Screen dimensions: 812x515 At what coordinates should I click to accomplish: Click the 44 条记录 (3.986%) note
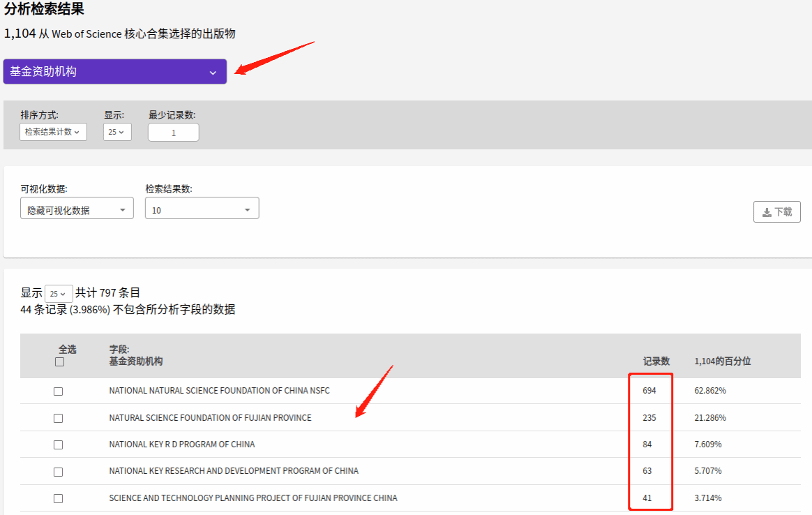pyautogui.click(x=128, y=310)
